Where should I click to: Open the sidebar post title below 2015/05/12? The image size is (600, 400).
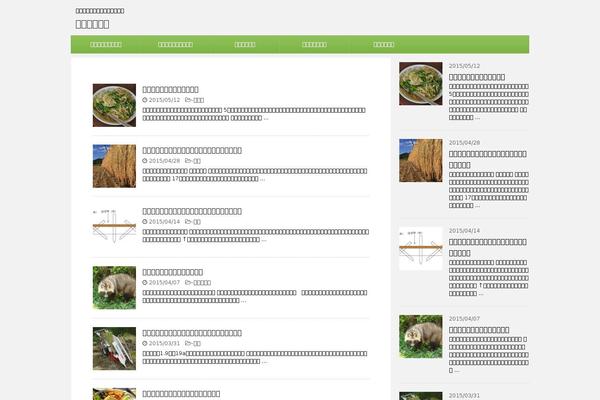[477, 77]
